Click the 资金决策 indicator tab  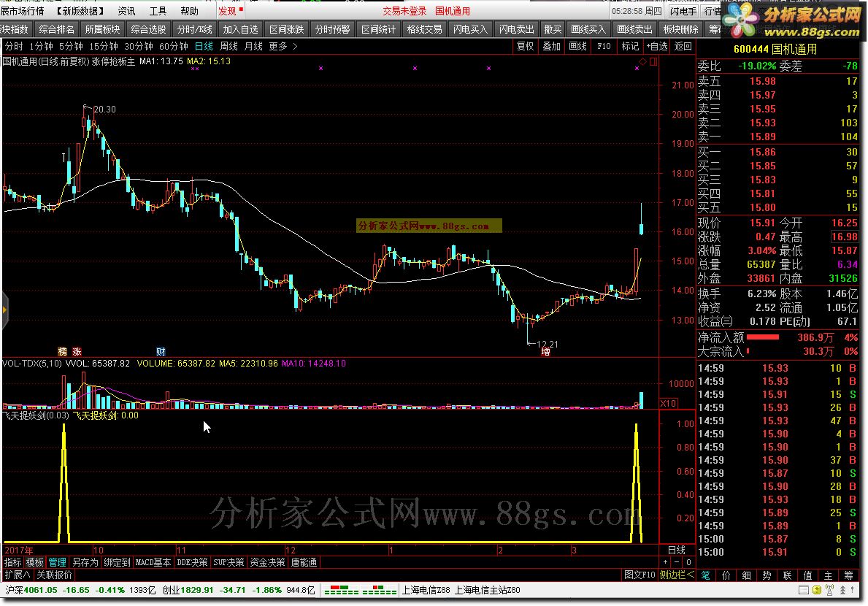(267, 562)
